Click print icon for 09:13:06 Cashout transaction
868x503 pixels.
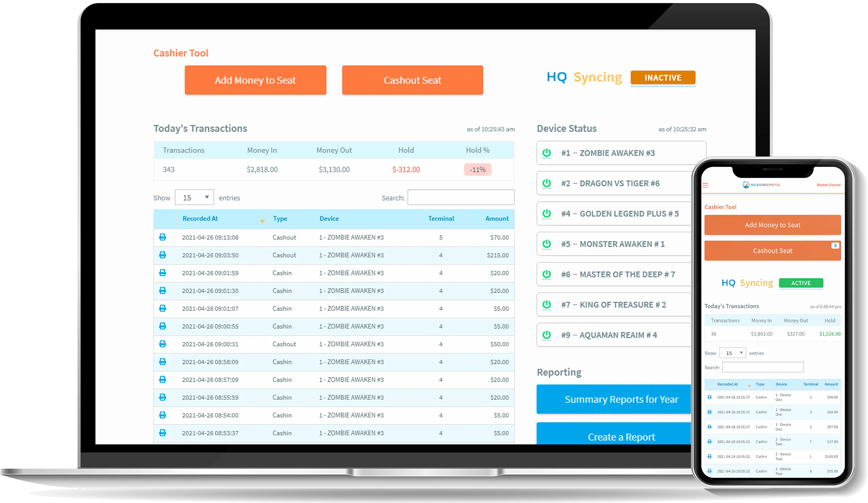click(x=163, y=237)
